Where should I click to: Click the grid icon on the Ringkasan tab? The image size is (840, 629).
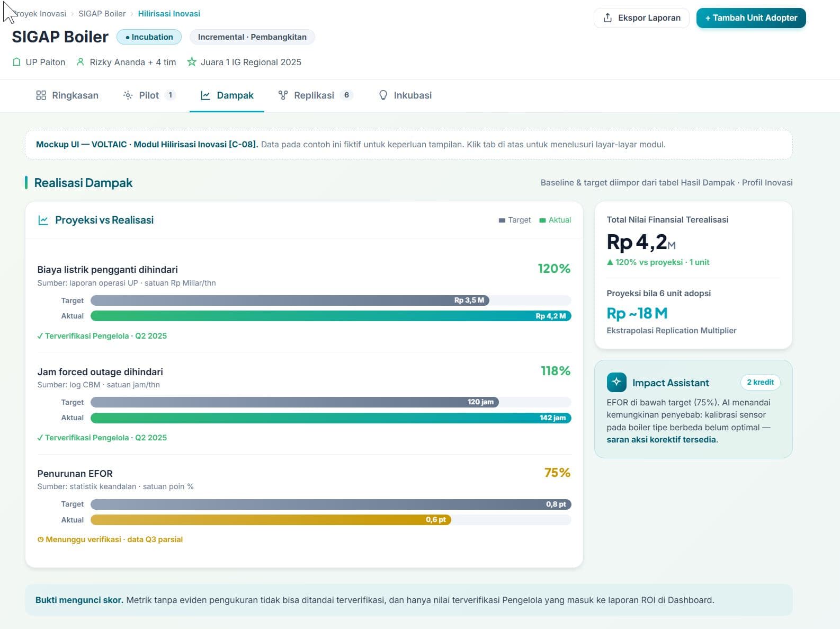pos(41,95)
